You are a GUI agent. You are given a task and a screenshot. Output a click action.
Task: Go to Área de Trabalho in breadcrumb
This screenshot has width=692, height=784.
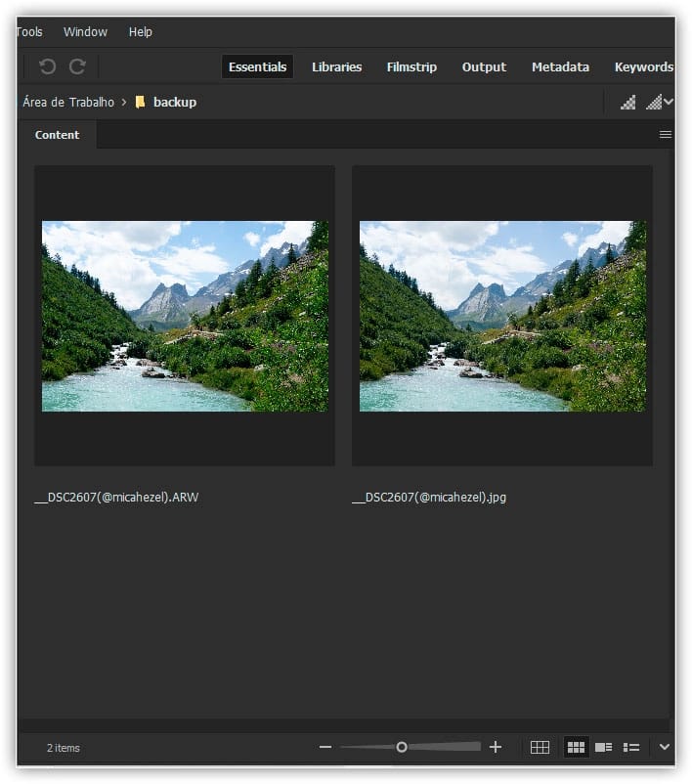point(68,102)
